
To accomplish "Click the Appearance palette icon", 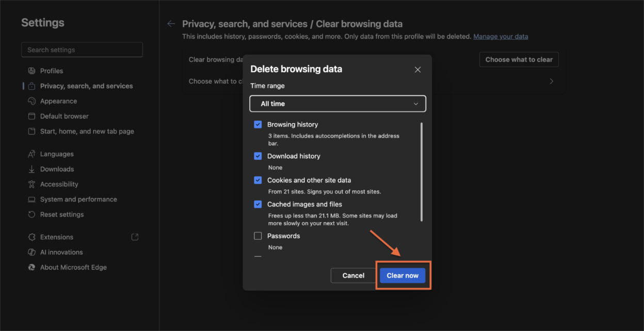I will [x=31, y=101].
